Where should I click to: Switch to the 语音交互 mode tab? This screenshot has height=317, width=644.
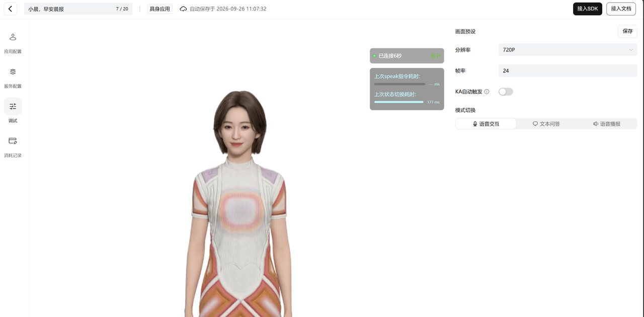[486, 124]
